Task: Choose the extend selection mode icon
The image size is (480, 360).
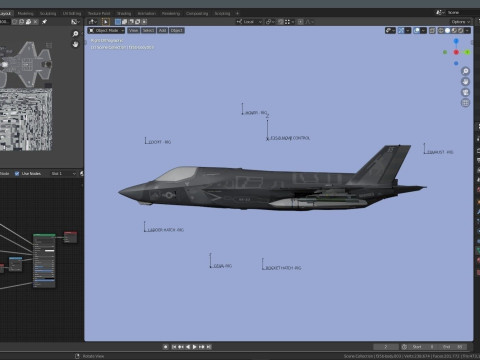Action: pos(124,22)
